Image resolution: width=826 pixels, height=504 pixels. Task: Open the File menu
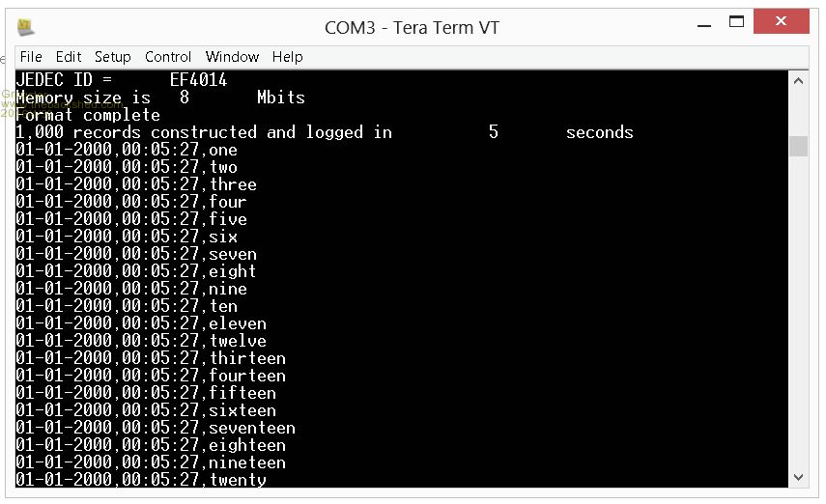pos(31,57)
